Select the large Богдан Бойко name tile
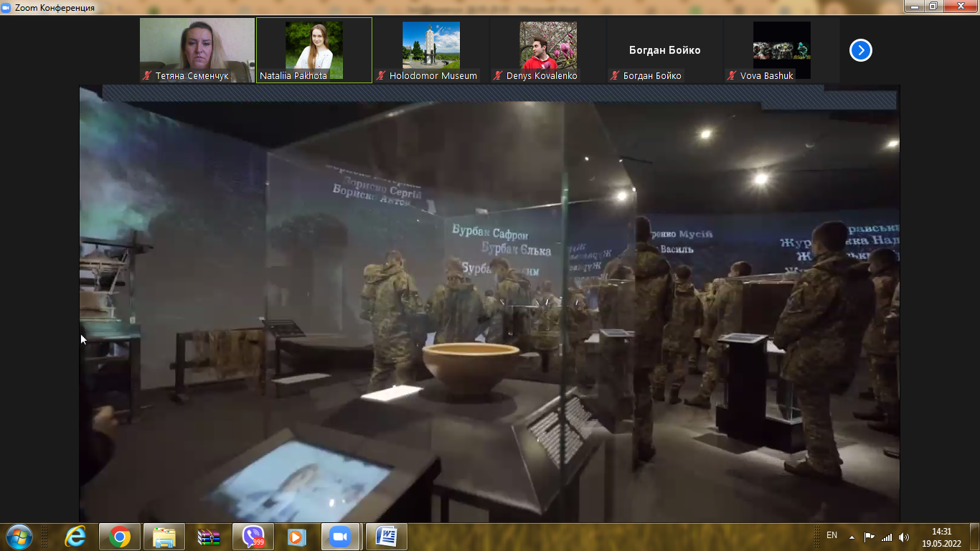The height and width of the screenshot is (551, 980). 665,50
